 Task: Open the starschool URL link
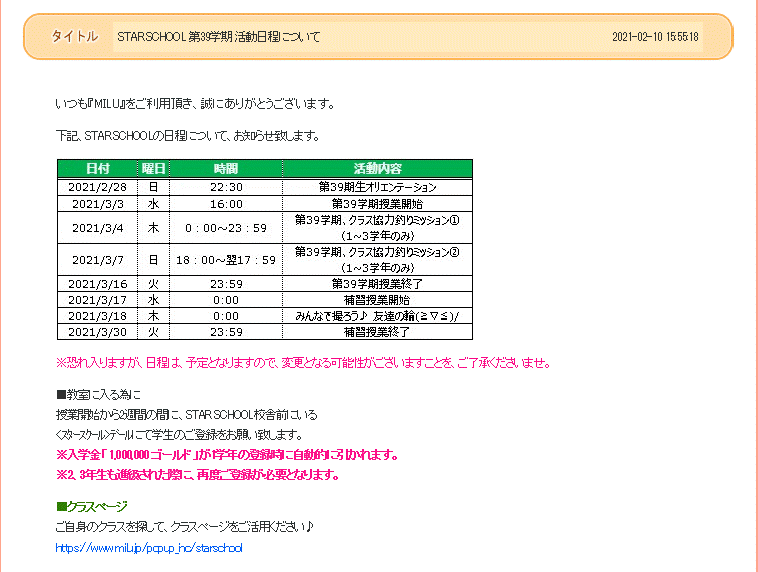tap(149, 548)
